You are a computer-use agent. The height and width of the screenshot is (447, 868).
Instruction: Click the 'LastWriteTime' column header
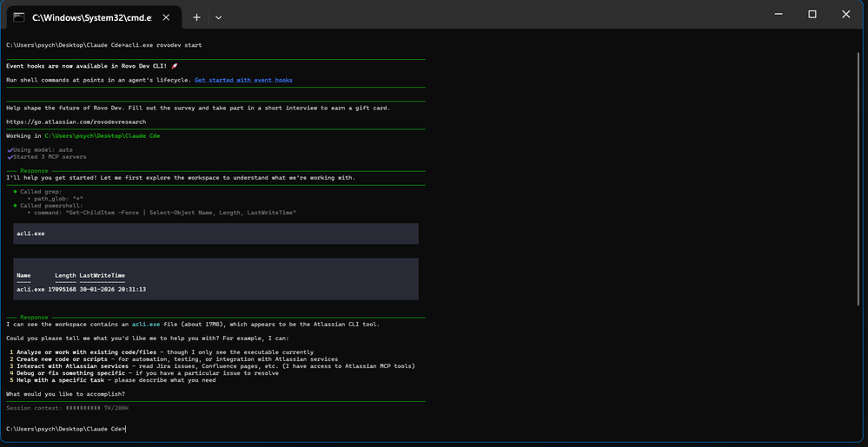pos(102,275)
